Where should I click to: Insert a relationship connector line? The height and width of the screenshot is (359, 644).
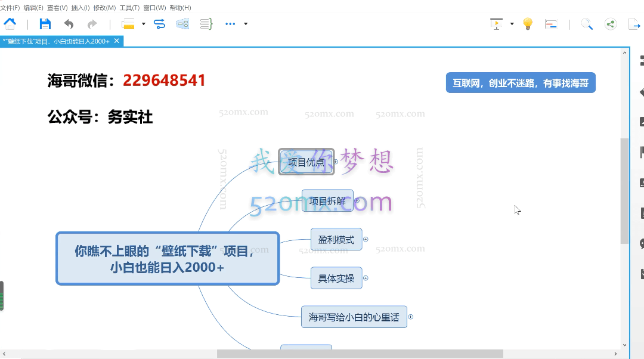point(159,24)
